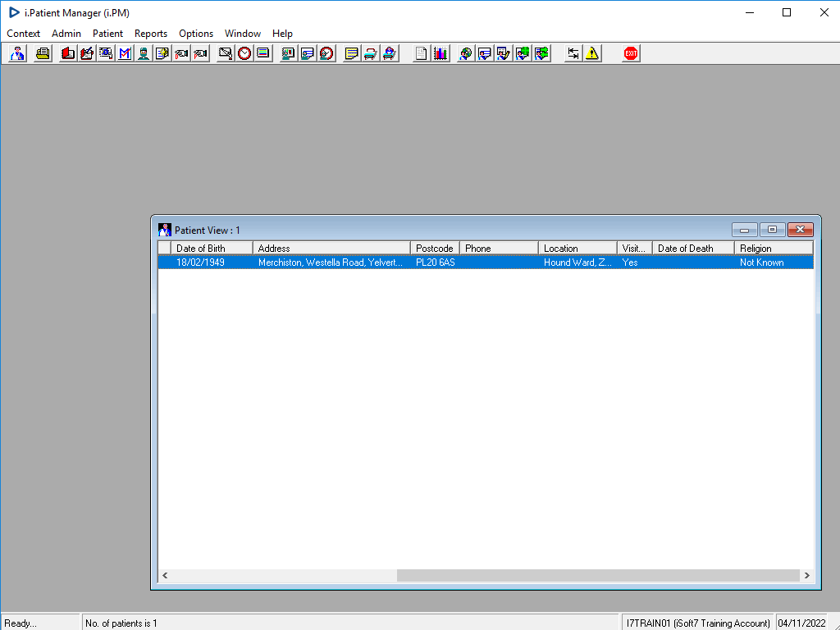Open the Window menu
Image resolution: width=840 pixels, height=630 pixels.
click(x=243, y=33)
